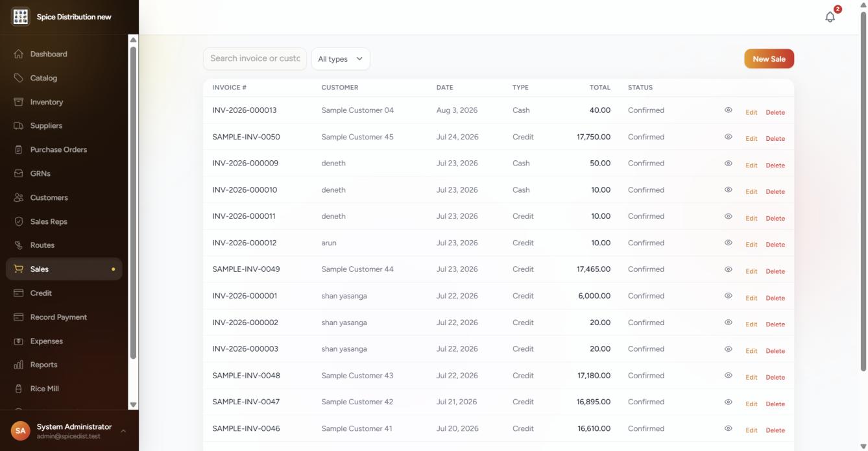
Task: View invoice SAMPLE-INV-0046 with eye icon
Action: pyautogui.click(x=728, y=428)
